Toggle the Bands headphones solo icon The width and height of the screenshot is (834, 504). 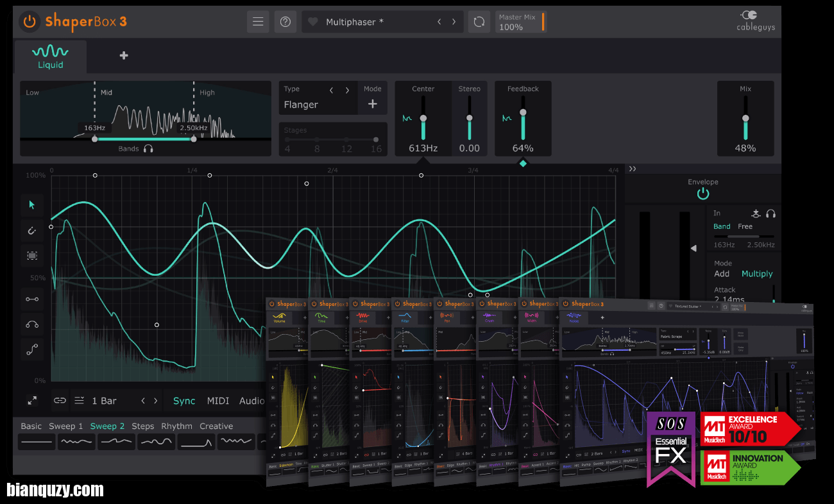pos(149,149)
